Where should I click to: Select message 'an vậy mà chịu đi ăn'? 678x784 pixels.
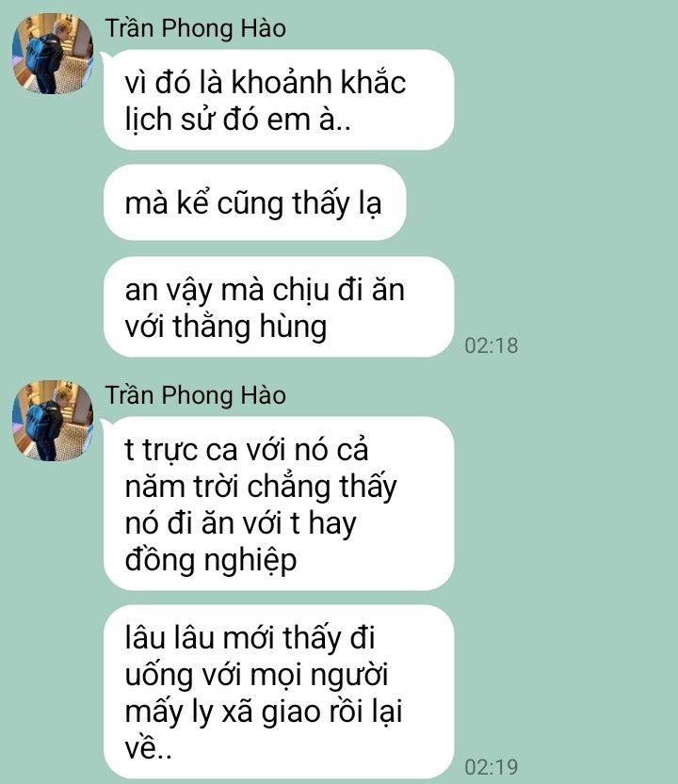coord(279,307)
